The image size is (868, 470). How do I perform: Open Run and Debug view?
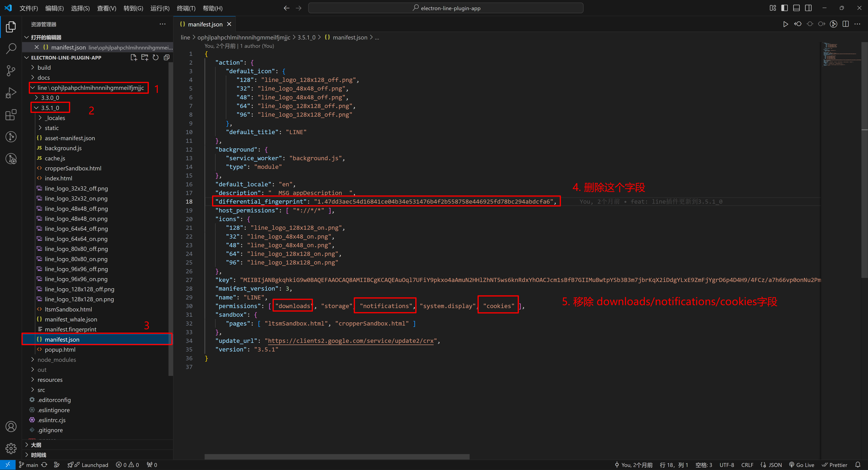11,93
